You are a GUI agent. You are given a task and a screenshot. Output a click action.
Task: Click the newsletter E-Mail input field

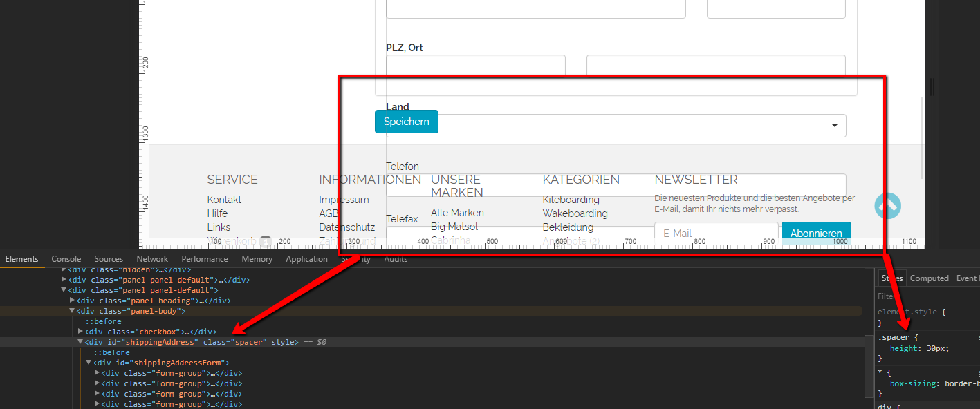click(x=716, y=234)
